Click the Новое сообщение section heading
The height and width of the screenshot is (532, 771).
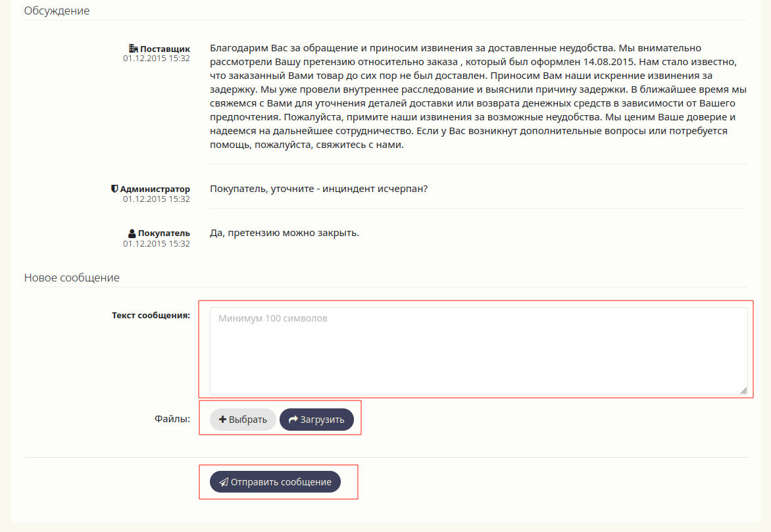[x=72, y=278]
